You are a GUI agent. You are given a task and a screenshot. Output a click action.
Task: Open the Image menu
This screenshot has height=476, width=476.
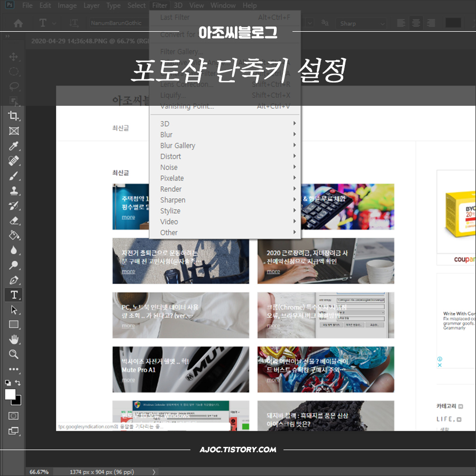pos(67,5)
